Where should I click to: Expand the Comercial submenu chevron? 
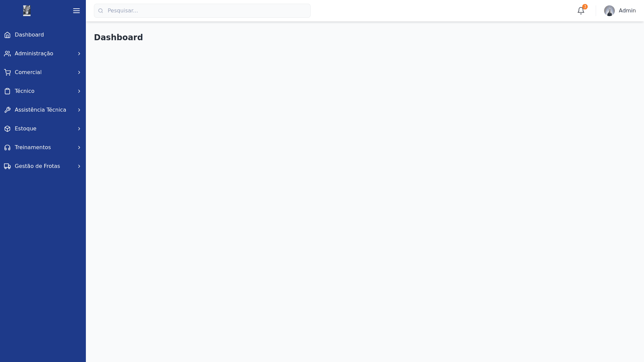pos(79,72)
